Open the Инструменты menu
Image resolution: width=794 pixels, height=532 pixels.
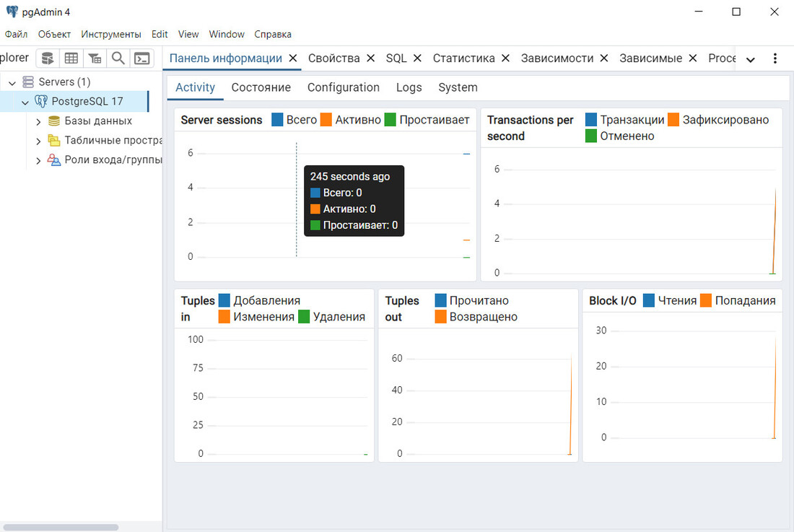coord(111,34)
